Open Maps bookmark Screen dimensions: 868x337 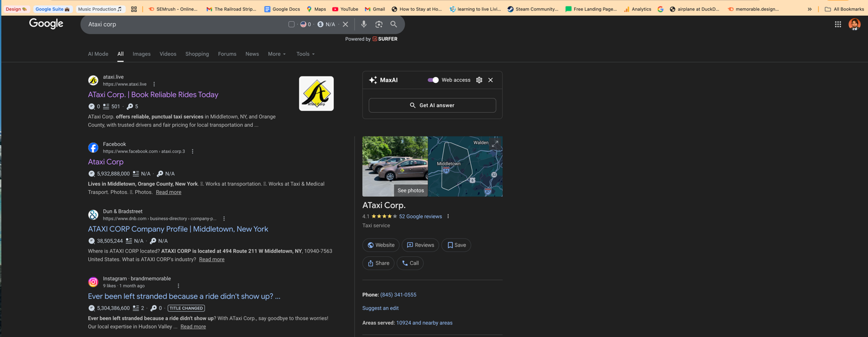pyautogui.click(x=316, y=9)
